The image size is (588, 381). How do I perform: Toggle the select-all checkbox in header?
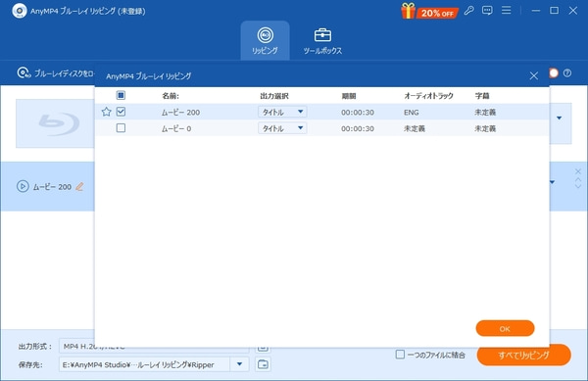[121, 95]
